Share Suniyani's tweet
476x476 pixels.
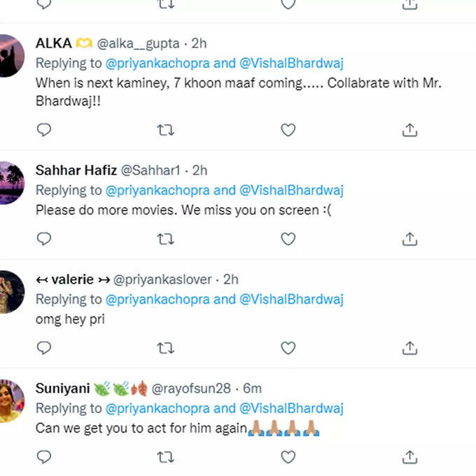pyautogui.click(x=409, y=457)
